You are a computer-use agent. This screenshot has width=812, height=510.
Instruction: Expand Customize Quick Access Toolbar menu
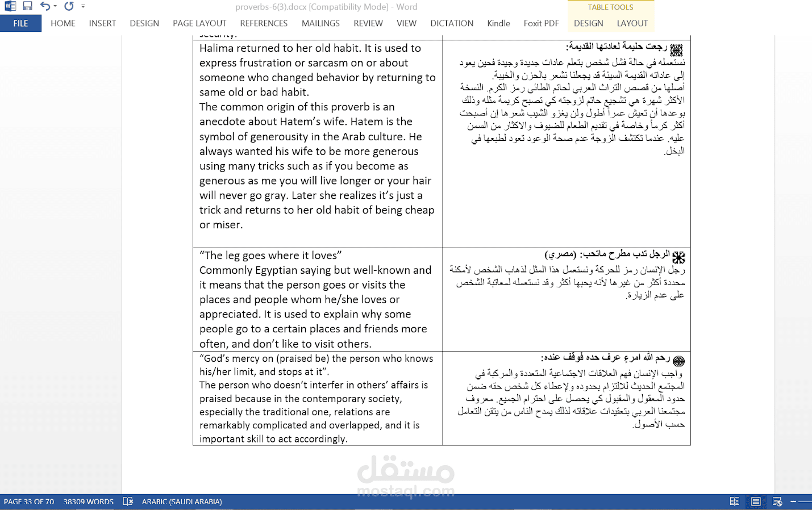[83, 6]
